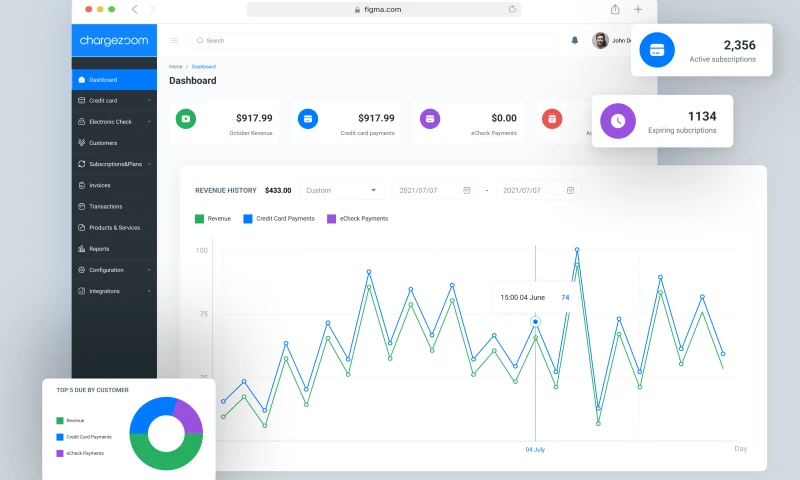
Task: Click the blue Credit card payments icon
Action: (308, 119)
